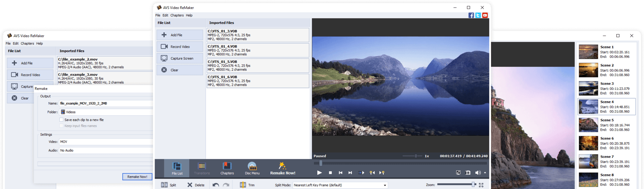The width and height of the screenshot is (644, 189).
Task: Select the Scene 4 thumbnail
Action: [588, 107]
